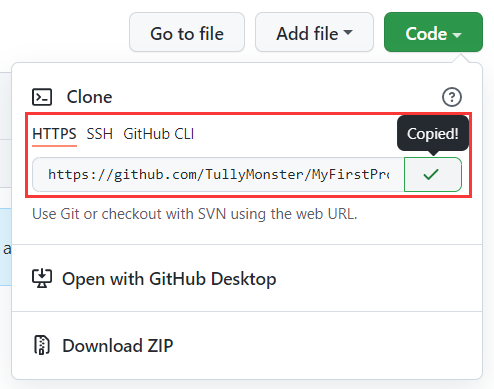Click the Go to file button
This screenshot has width=494, height=389.
pyautogui.click(x=187, y=32)
